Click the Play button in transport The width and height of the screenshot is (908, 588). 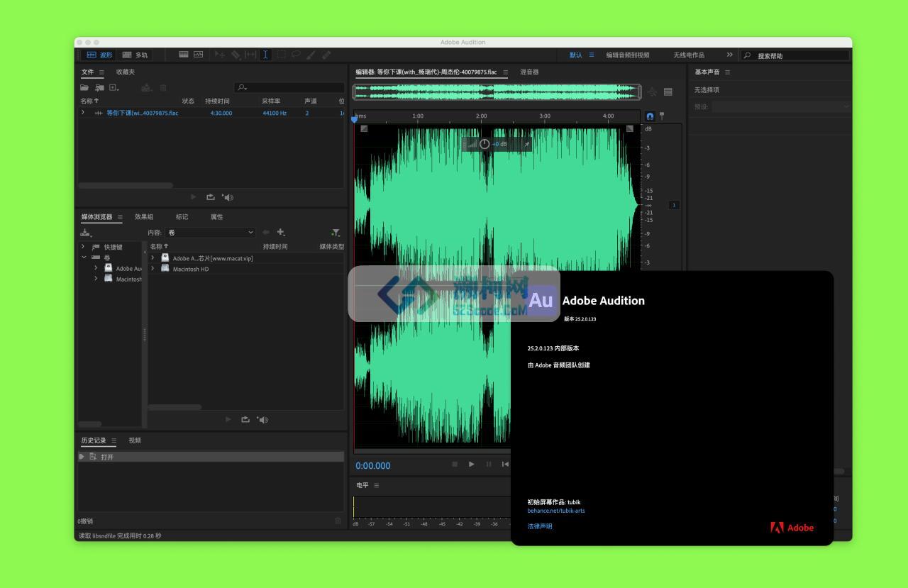tap(471, 464)
